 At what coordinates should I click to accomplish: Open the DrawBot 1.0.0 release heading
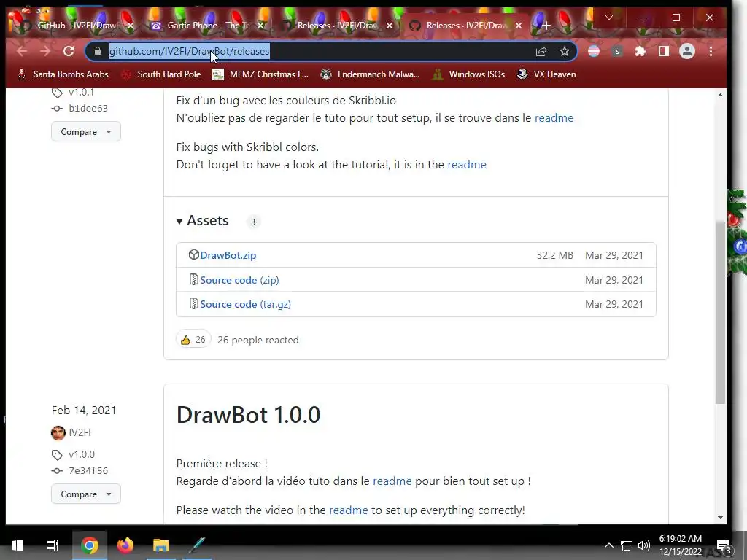point(248,415)
